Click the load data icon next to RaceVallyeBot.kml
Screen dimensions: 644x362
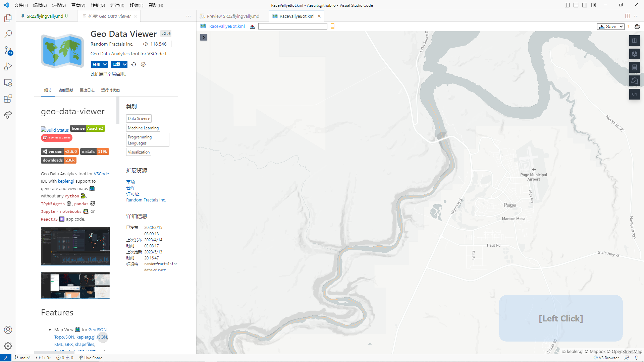pyautogui.click(x=252, y=26)
